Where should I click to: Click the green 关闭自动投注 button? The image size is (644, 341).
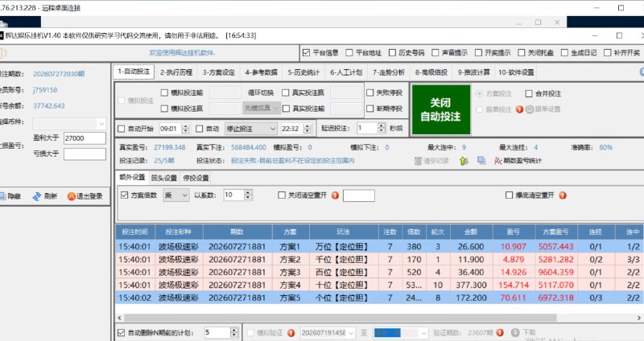[x=440, y=109]
